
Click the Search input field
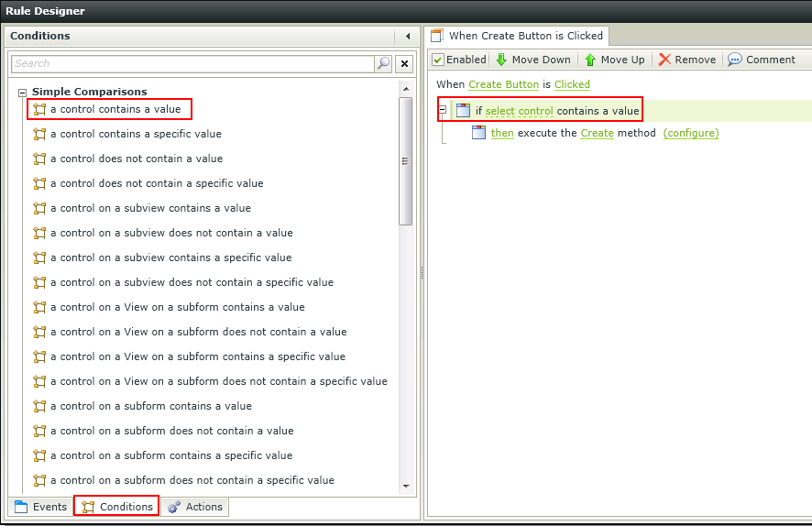point(192,63)
